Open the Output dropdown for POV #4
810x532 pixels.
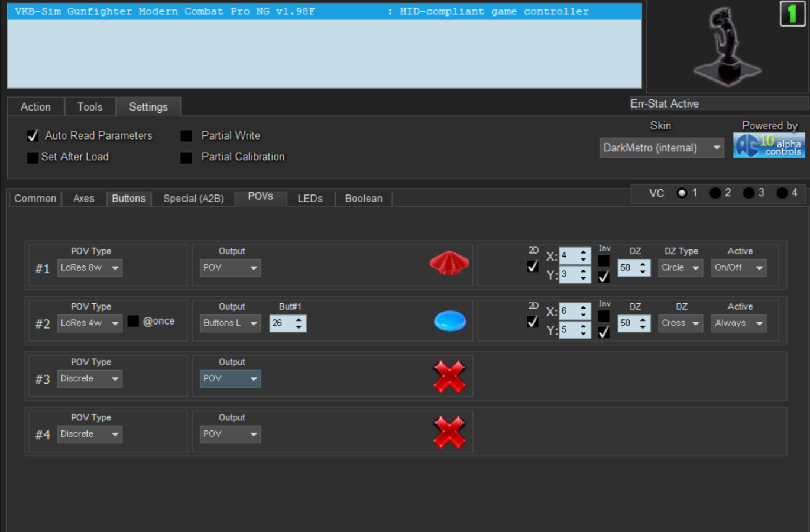231,434
